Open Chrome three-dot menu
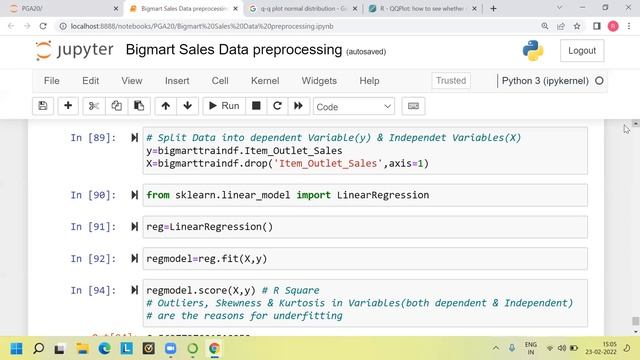The height and width of the screenshot is (360, 640). (x=629, y=26)
